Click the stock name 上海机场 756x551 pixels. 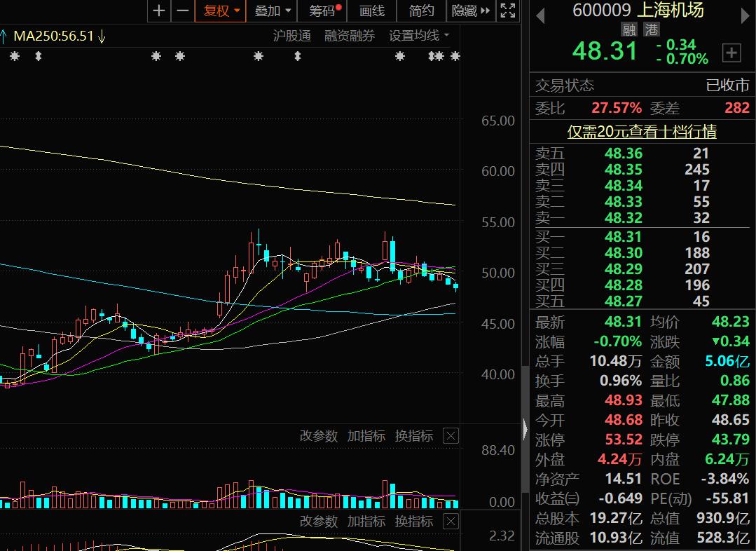click(x=671, y=10)
